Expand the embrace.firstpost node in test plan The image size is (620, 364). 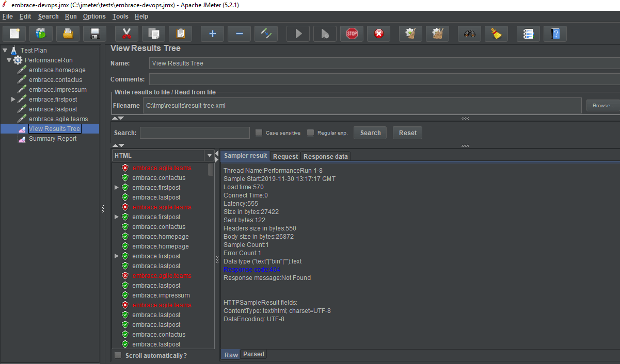tap(13, 100)
